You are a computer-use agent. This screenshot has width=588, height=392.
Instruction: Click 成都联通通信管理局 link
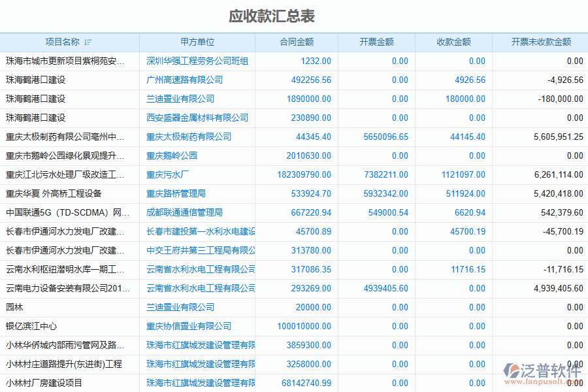[x=184, y=212]
